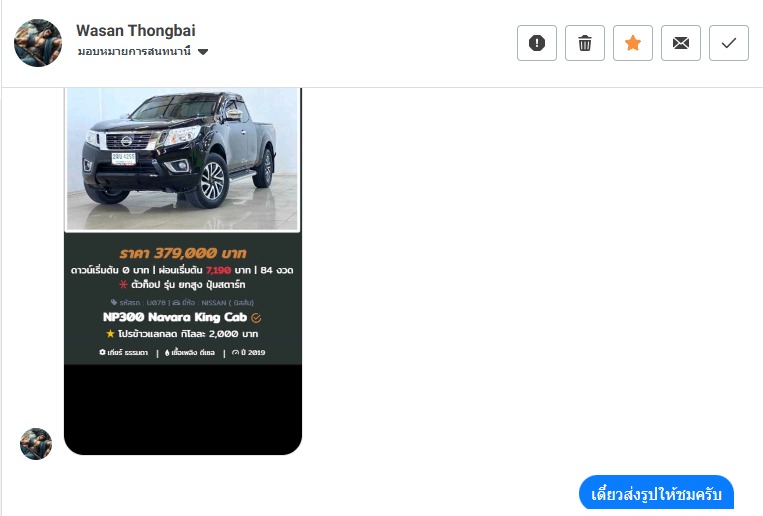The height and width of the screenshot is (516, 763).
Task: Click the orange verified badge beside King Cab
Action: click(256, 318)
